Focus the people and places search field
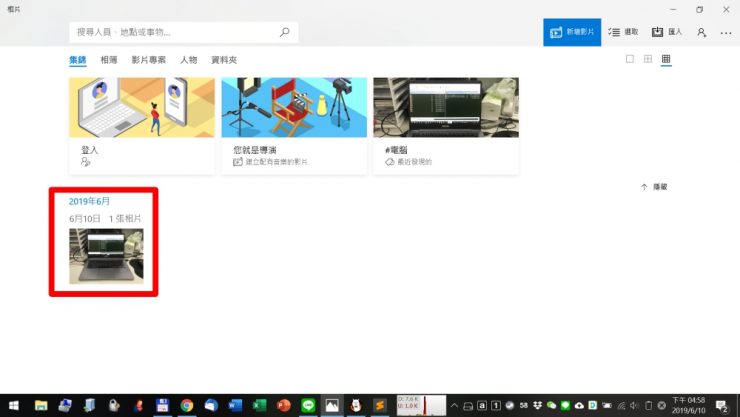Screen dimensions: 740x417 (x=170, y=32)
